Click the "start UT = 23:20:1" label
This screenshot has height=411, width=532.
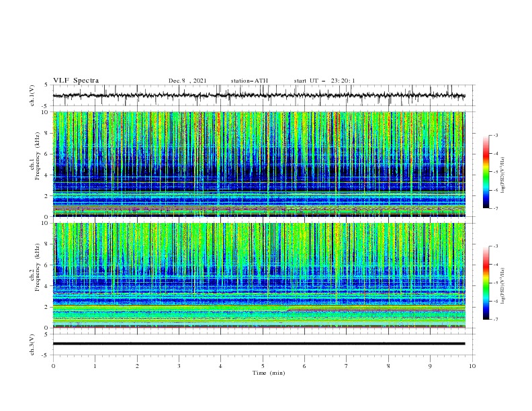point(324,81)
